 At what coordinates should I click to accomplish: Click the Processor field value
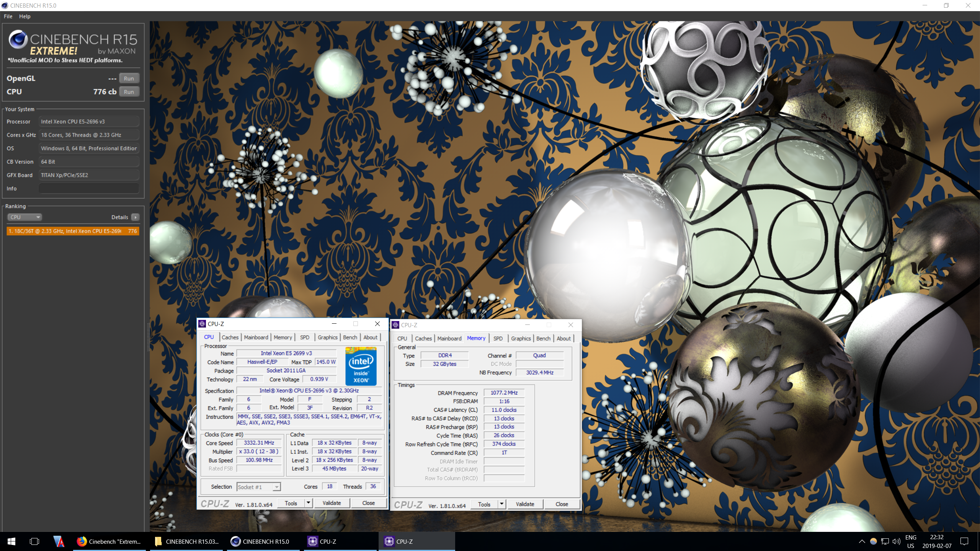[89, 122]
